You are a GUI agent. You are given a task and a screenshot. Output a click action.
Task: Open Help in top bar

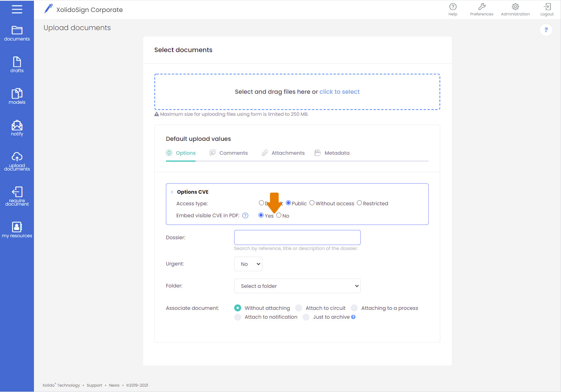click(x=453, y=9)
